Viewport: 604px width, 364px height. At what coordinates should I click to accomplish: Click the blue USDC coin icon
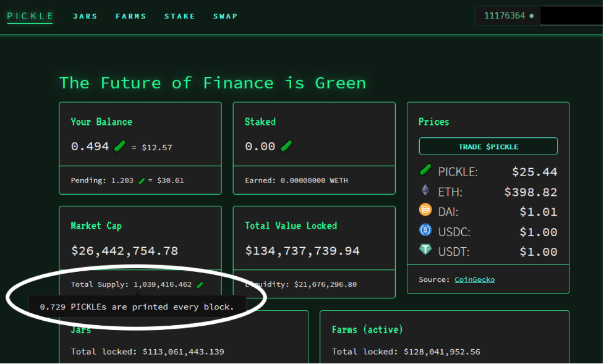point(425,230)
